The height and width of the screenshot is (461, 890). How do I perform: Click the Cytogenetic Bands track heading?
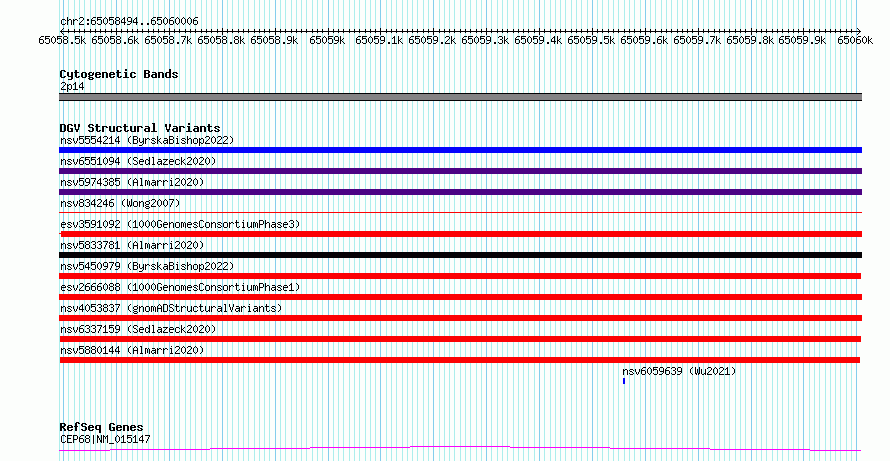[119, 74]
